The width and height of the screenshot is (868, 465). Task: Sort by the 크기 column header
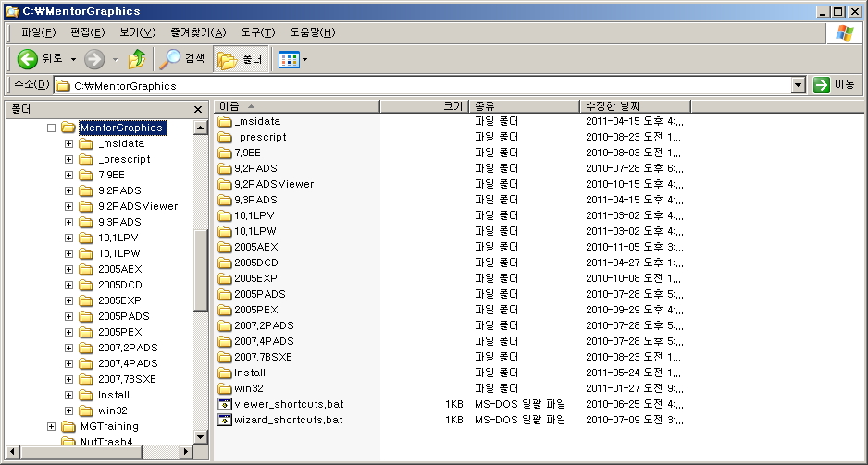[425, 105]
